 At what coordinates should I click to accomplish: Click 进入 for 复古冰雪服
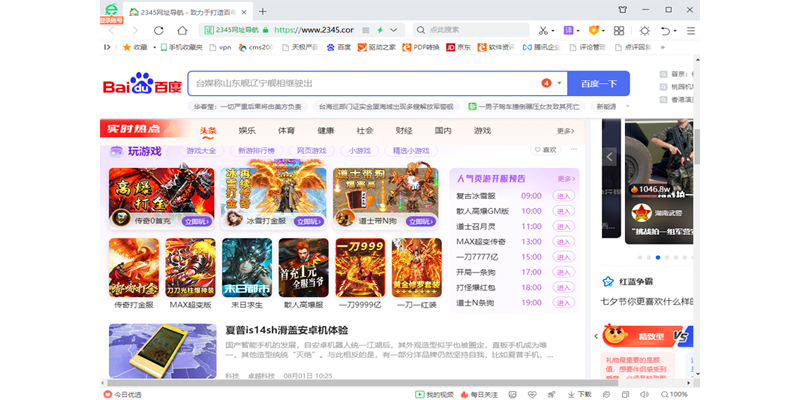(x=563, y=196)
